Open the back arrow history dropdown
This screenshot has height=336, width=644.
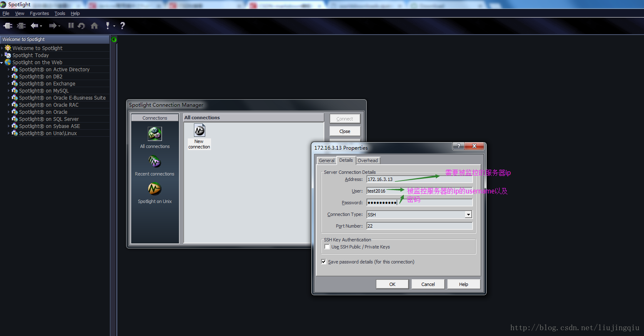[x=41, y=26]
